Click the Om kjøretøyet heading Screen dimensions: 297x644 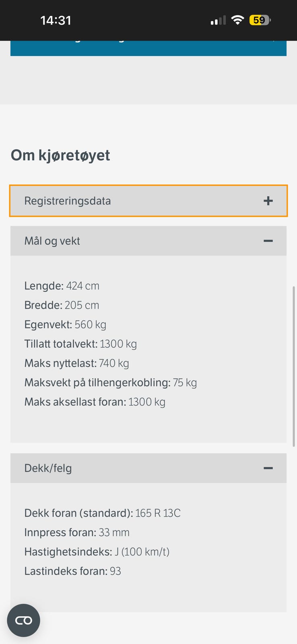click(60, 155)
